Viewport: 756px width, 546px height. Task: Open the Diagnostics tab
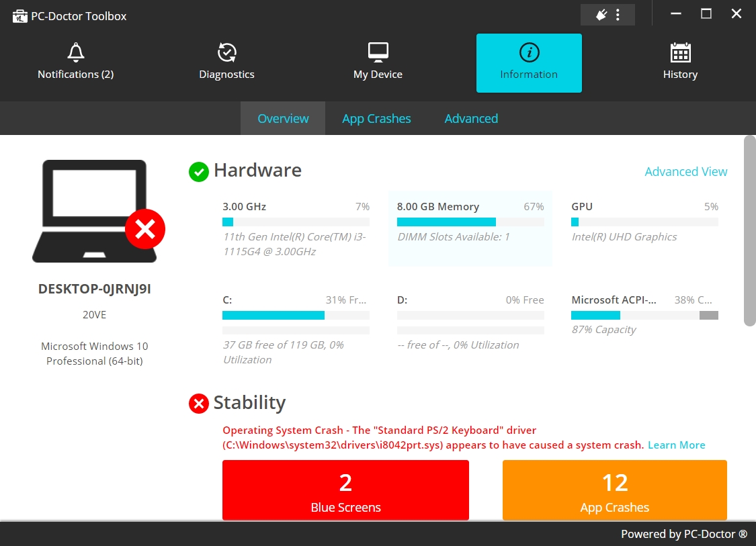pos(226,63)
